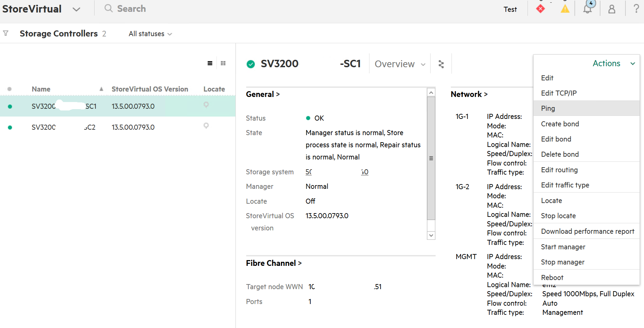Switch to list view icon
The width and height of the screenshot is (644, 328).
click(x=210, y=63)
